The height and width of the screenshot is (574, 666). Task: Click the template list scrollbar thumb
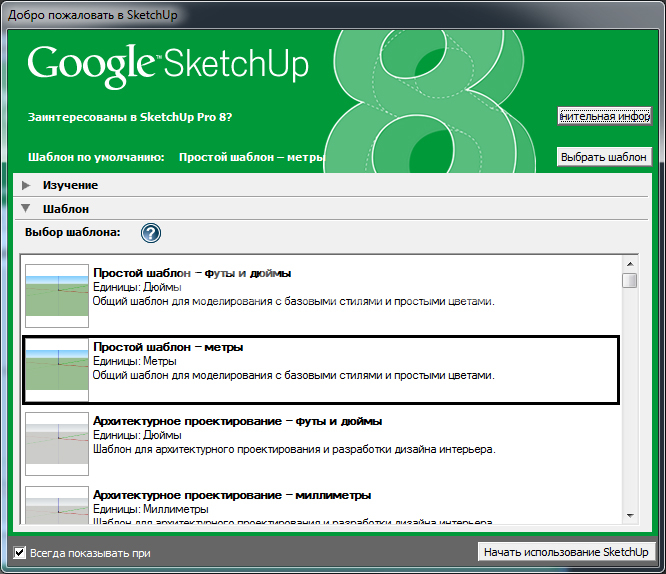coord(629,280)
